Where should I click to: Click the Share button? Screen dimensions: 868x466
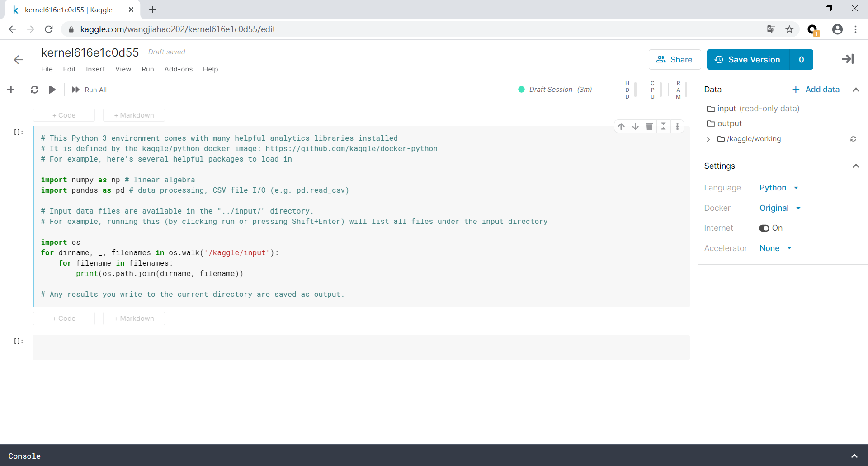point(675,59)
